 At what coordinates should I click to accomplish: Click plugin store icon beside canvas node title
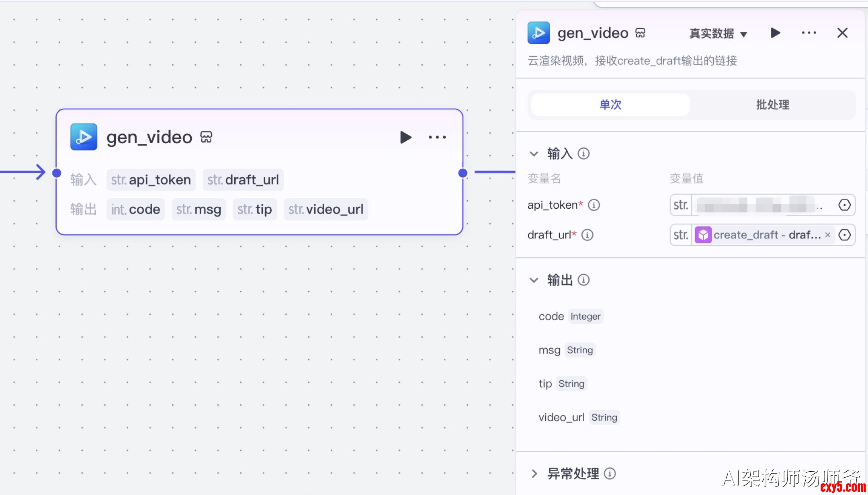click(x=206, y=137)
